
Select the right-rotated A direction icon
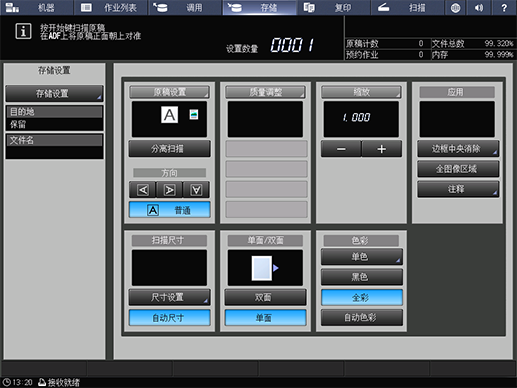tap(169, 190)
